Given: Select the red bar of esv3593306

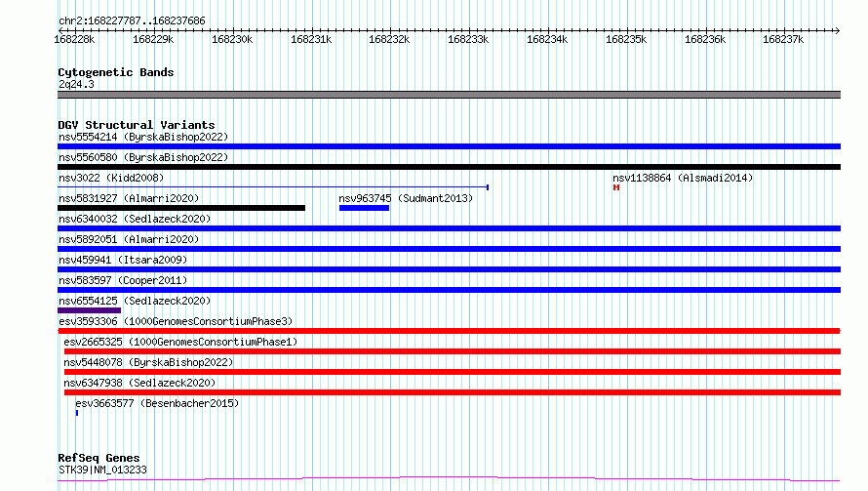Looking at the screenshot, I should coord(449,331).
